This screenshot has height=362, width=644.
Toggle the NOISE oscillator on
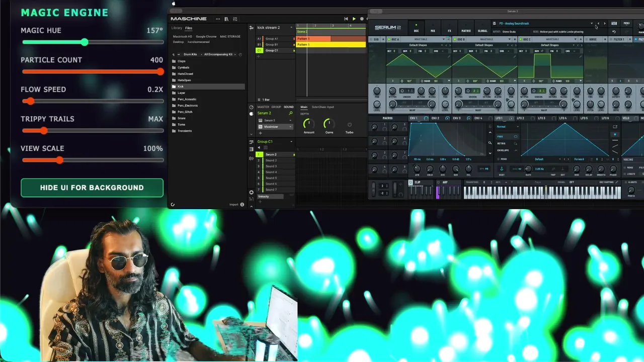click(x=586, y=39)
